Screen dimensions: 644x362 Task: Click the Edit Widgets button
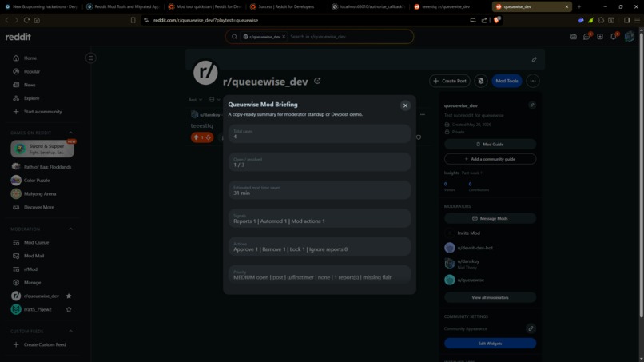coord(490,344)
